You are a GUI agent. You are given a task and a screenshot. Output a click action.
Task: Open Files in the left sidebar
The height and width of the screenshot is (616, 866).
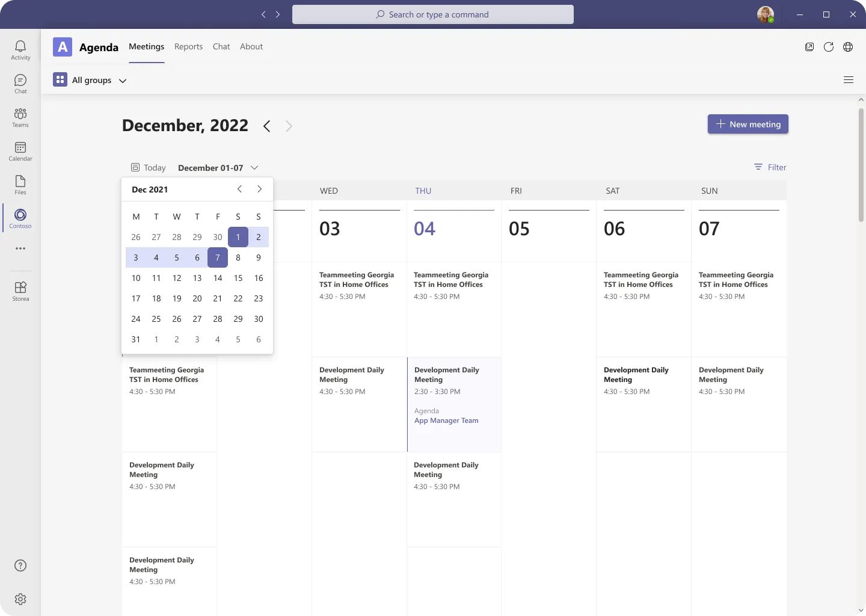point(20,185)
